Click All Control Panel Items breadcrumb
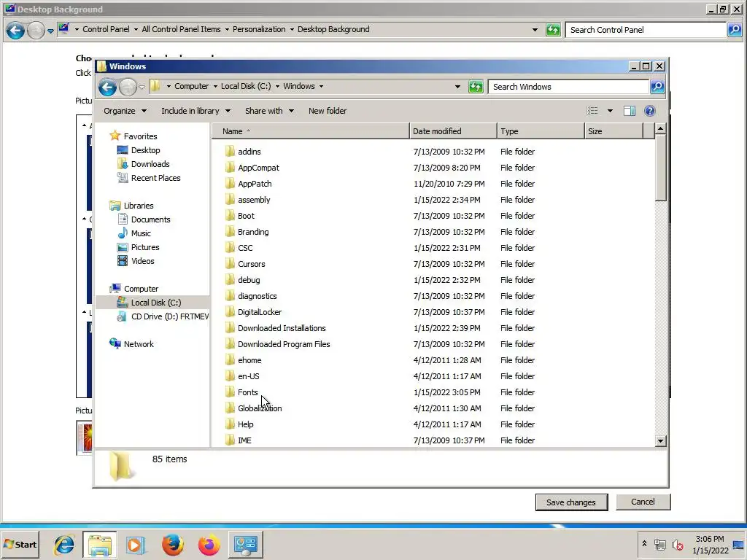The height and width of the screenshot is (560, 747). [181, 29]
